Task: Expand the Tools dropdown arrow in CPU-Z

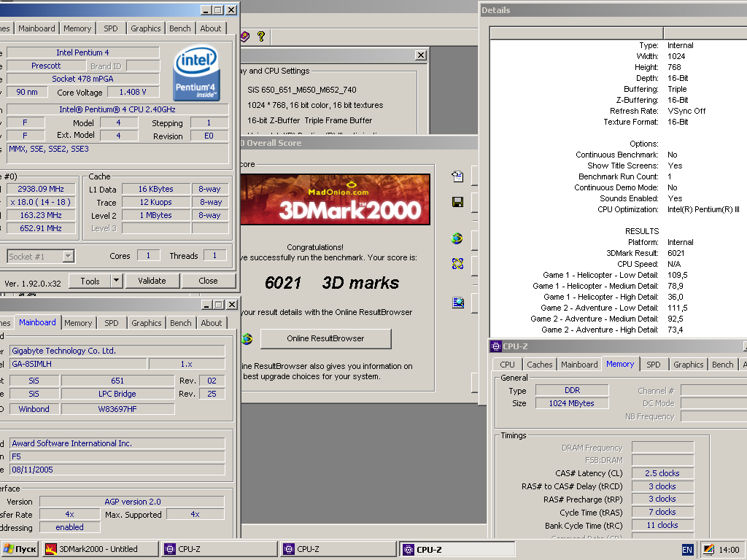Action: (116, 281)
